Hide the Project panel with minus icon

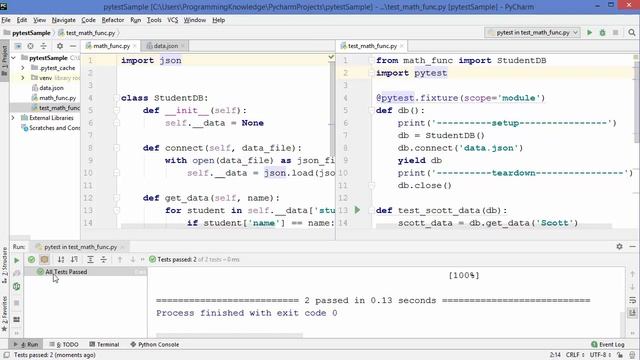tap(73, 46)
